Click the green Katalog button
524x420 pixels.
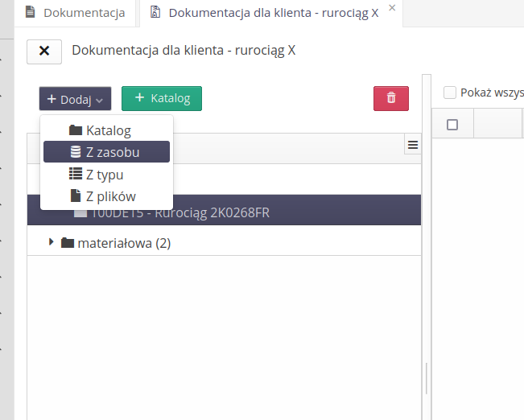(x=162, y=98)
